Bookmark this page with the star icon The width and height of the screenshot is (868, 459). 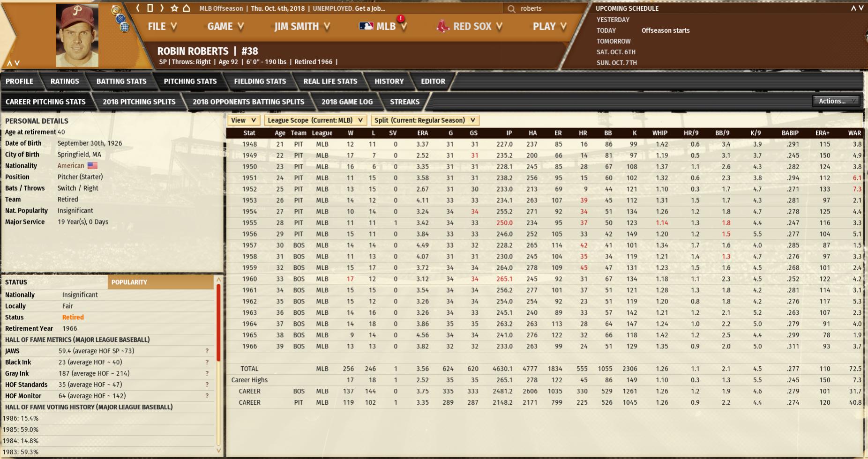174,8
